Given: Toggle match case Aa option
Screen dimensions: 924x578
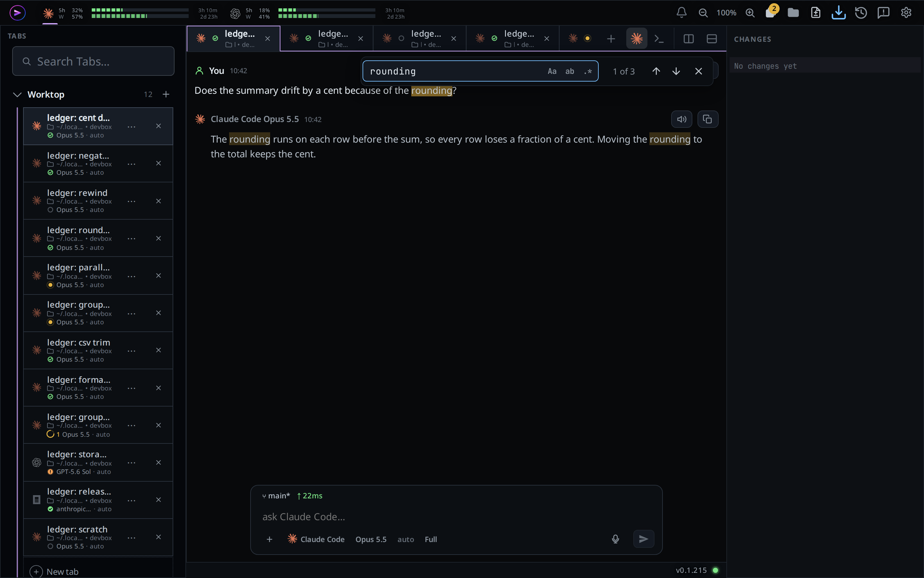Looking at the screenshot, I should (552, 71).
